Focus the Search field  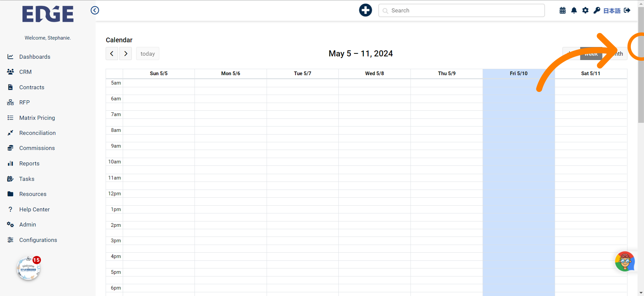(x=462, y=10)
